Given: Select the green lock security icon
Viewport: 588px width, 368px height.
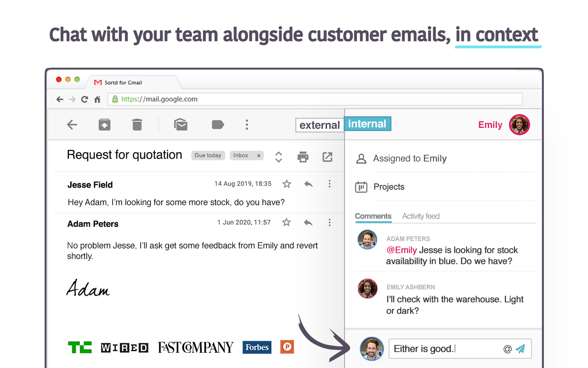Looking at the screenshot, I should pyautogui.click(x=114, y=99).
